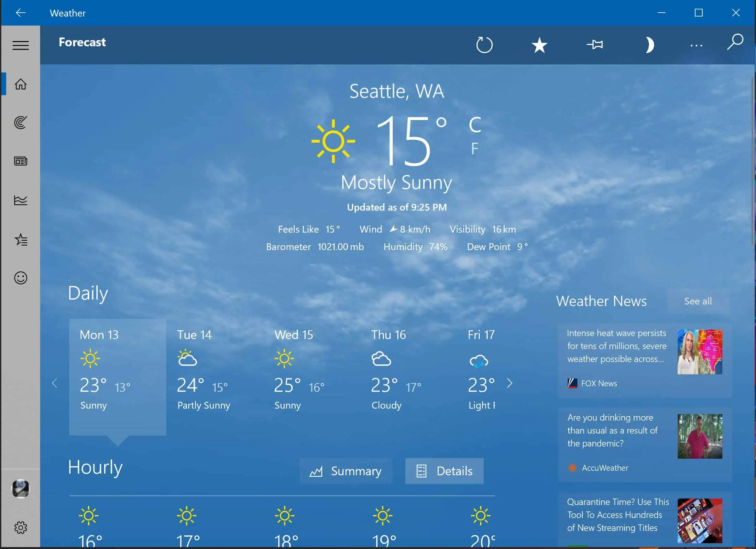Screen dimensions: 756x549
Task: Click the Summary hourly view button
Action: click(345, 470)
